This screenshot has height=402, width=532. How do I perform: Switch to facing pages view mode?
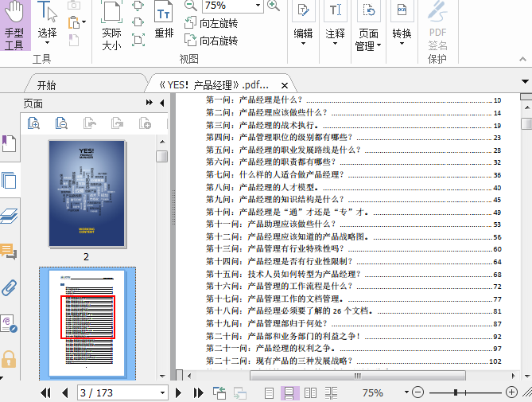tap(310, 393)
